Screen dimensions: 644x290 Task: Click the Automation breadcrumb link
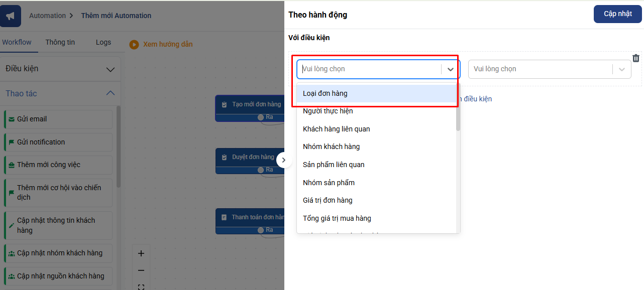tap(47, 16)
